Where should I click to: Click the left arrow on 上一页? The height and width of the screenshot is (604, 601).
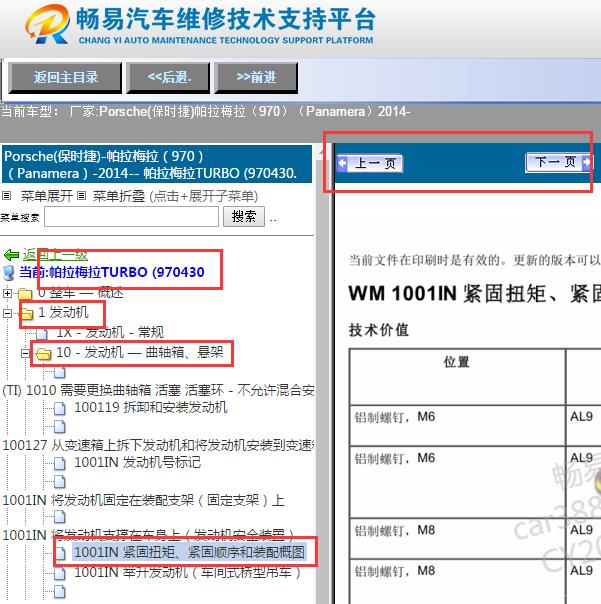pyautogui.click(x=342, y=163)
